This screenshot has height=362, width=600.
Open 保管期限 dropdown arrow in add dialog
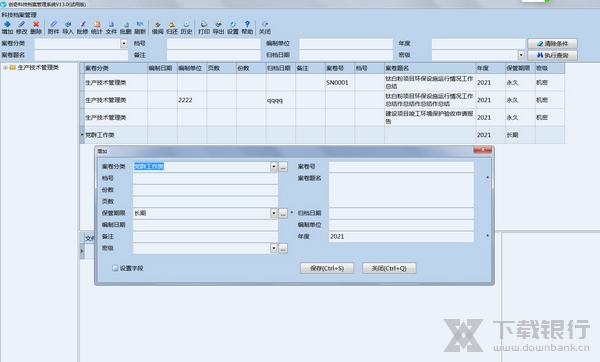(x=273, y=213)
